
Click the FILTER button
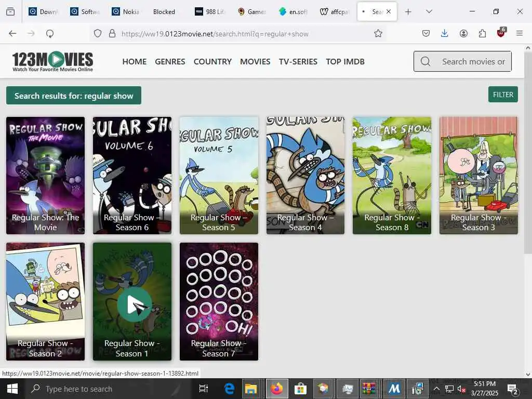click(503, 95)
